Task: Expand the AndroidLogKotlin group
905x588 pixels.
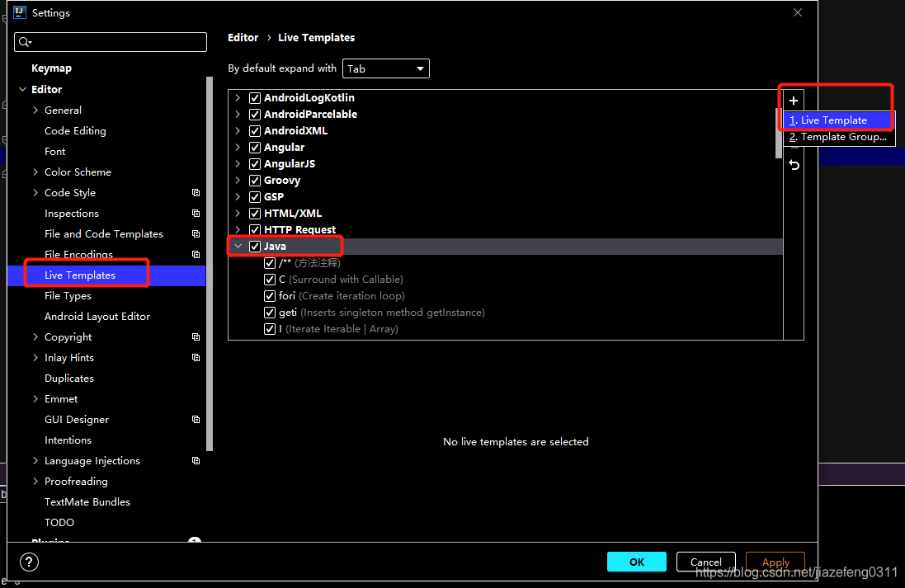Action: click(238, 97)
